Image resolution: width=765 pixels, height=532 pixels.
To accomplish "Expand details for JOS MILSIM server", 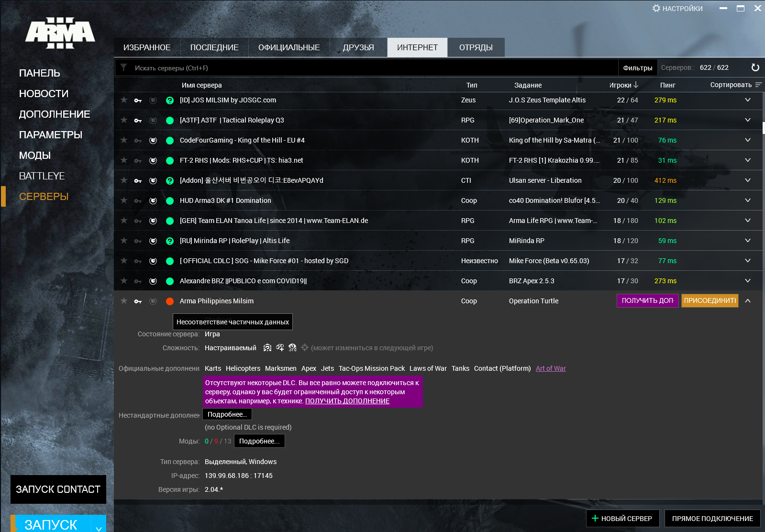I will tap(748, 100).
